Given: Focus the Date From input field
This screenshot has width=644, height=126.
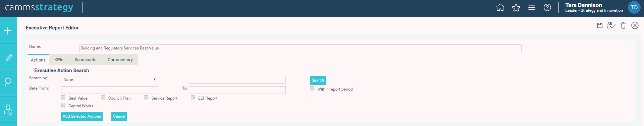Looking at the screenshot, I should click(x=109, y=90).
